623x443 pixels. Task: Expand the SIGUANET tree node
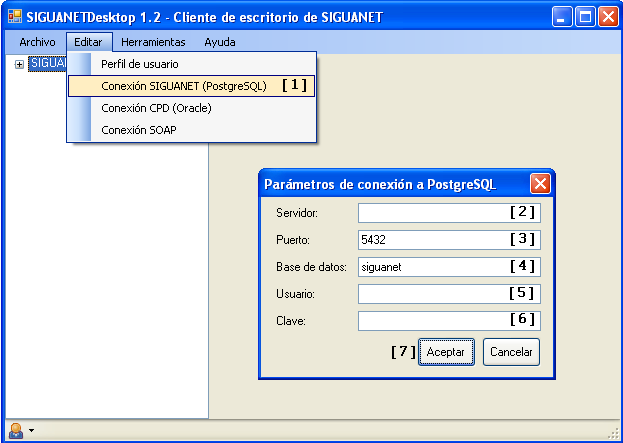tap(19, 64)
